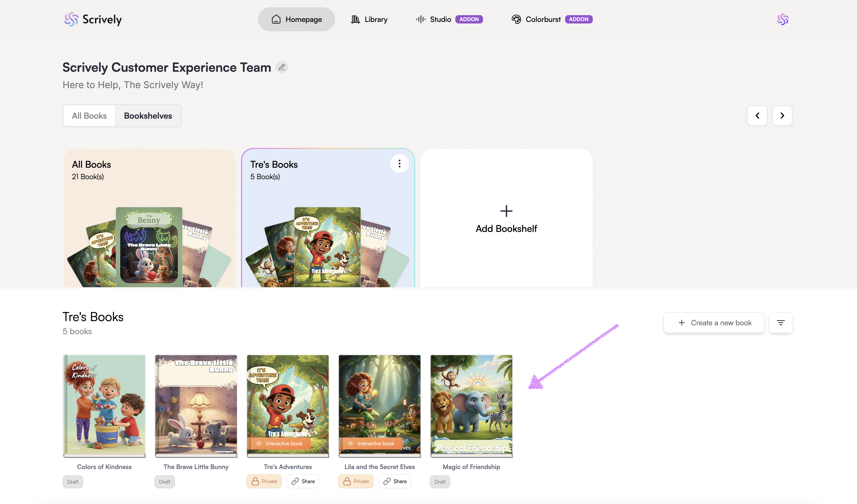Open Library from the top navigation
The height and width of the screenshot is (504, 857).
point(369,19)
